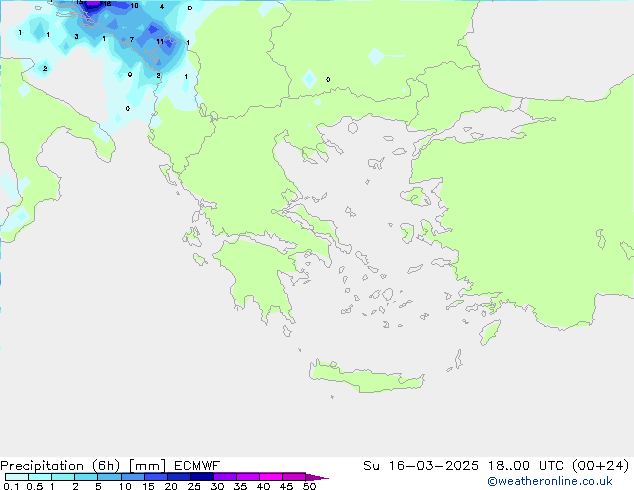Image resolution: width=634 pixels, height=490 pixels.
Task: Select the 25–30 mm navy legend box
Action: click(x=201, y=477)
